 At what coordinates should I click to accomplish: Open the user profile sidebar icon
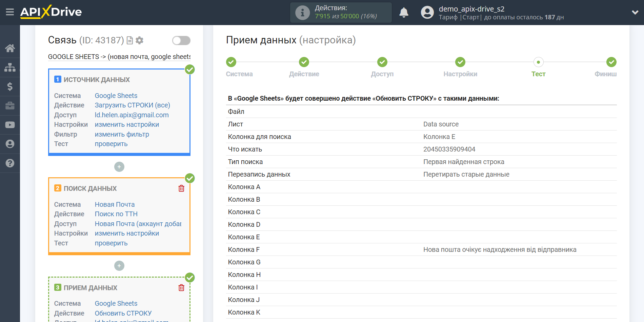click(10, 144)
